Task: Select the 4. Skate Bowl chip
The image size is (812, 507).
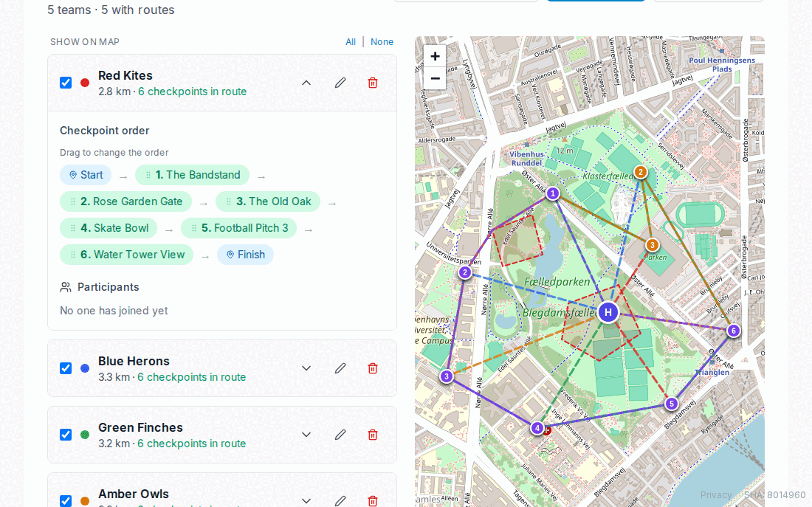Action: pyautogui.click(x=109, y=228)
